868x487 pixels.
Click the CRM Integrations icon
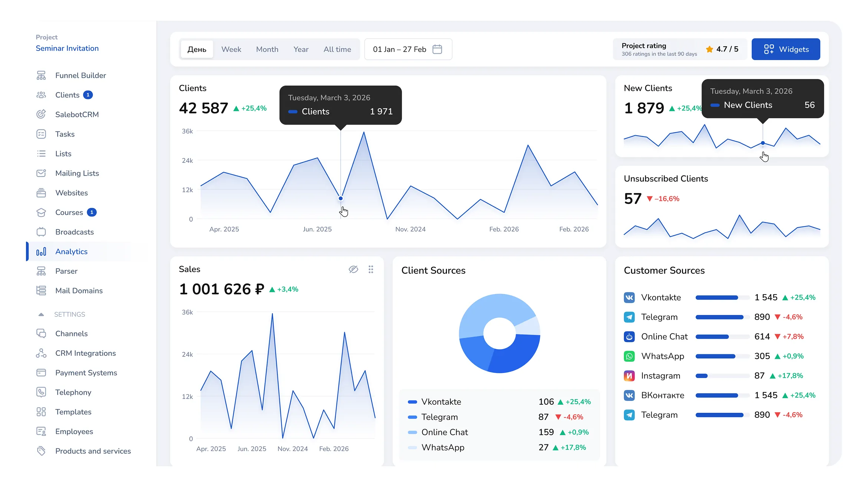[41, 353]
